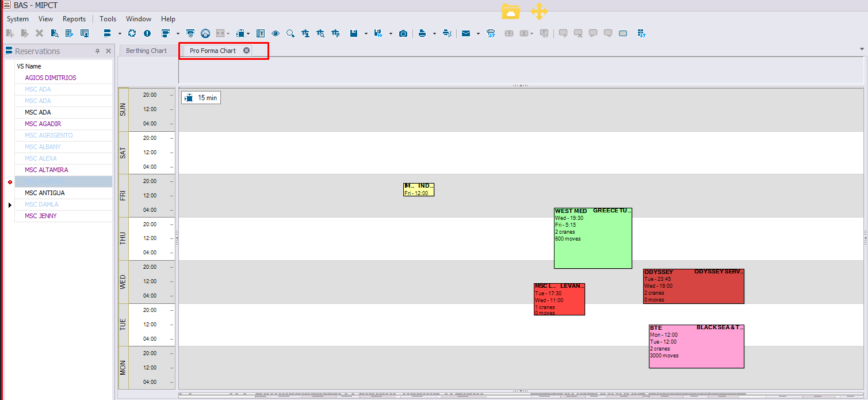Open dropdown next to dotted selection icon
The width and height of the screenshot is (868, 400).
click(x=248, y=33)
